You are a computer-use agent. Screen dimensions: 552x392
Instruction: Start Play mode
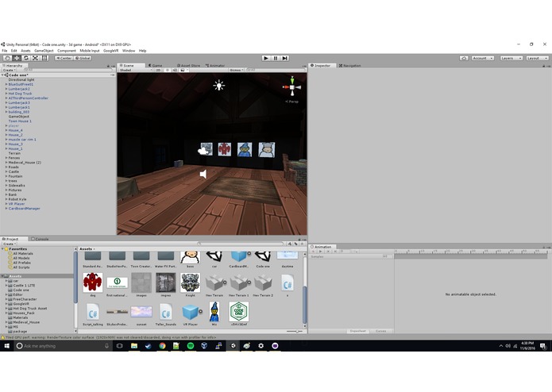266,58
